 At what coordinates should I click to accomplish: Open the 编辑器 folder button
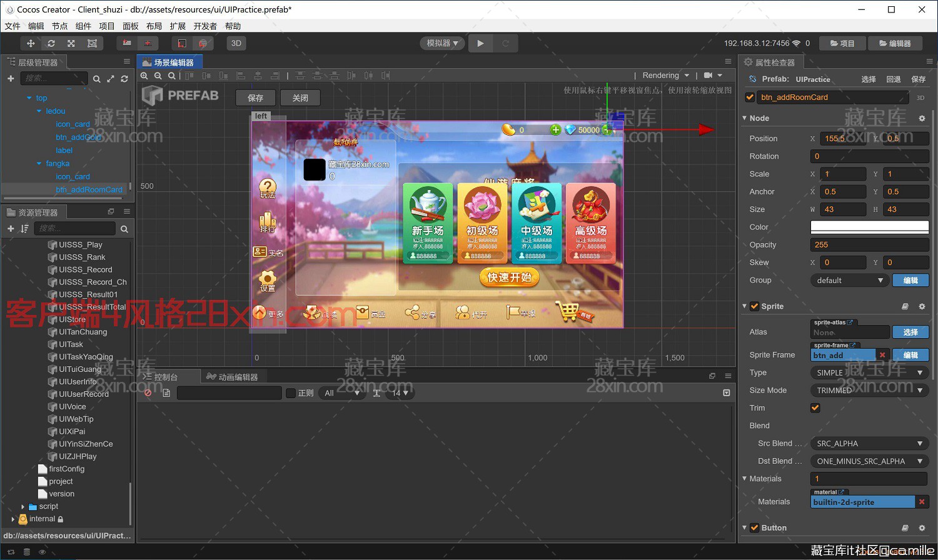click(x=895, y=43)
